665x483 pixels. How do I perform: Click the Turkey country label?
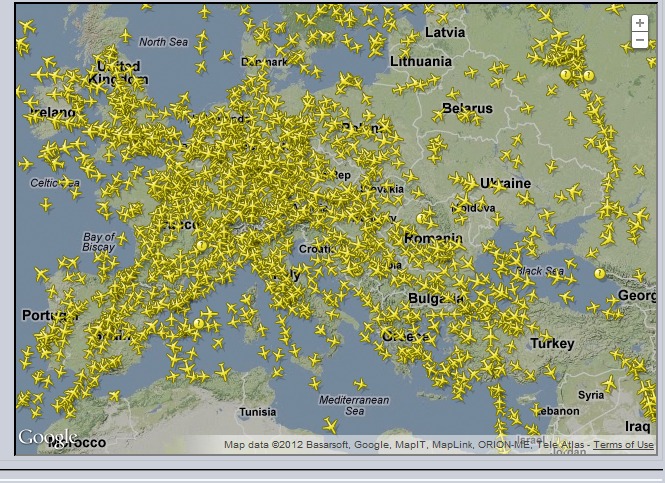[x=552, y=343]
